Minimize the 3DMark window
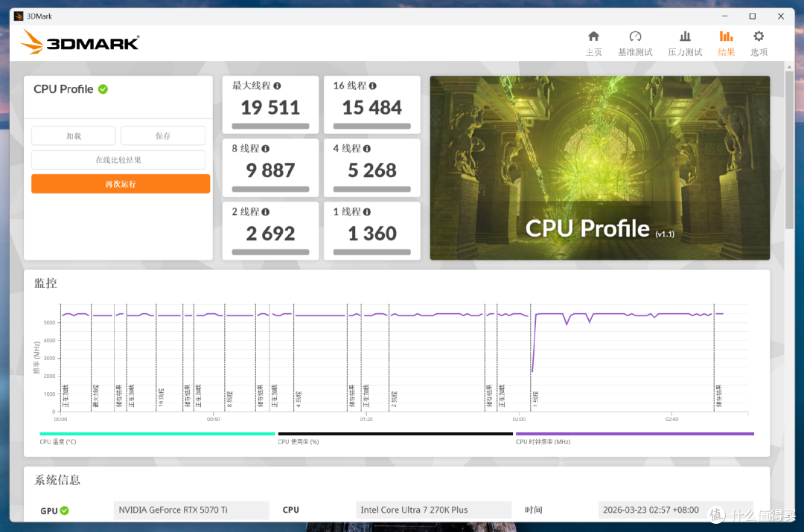The image size is (804, 532). pos(724,16)
